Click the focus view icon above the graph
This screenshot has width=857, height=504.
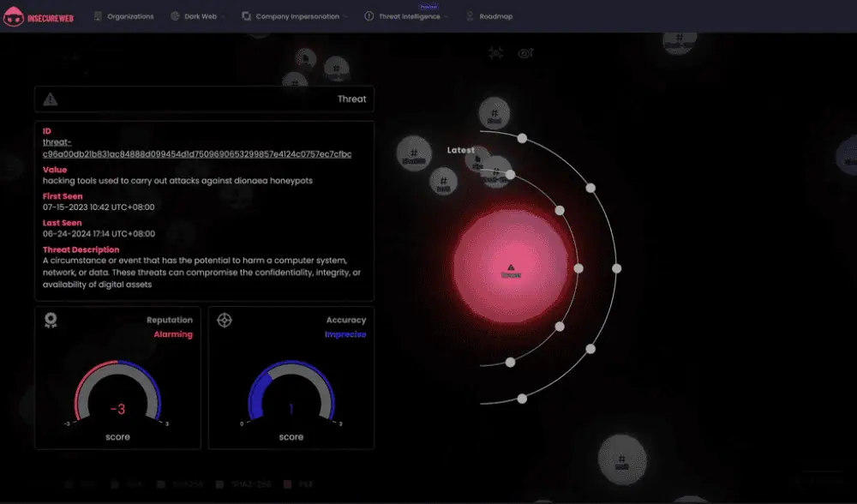pyautogui.click(x=495, y=53)
